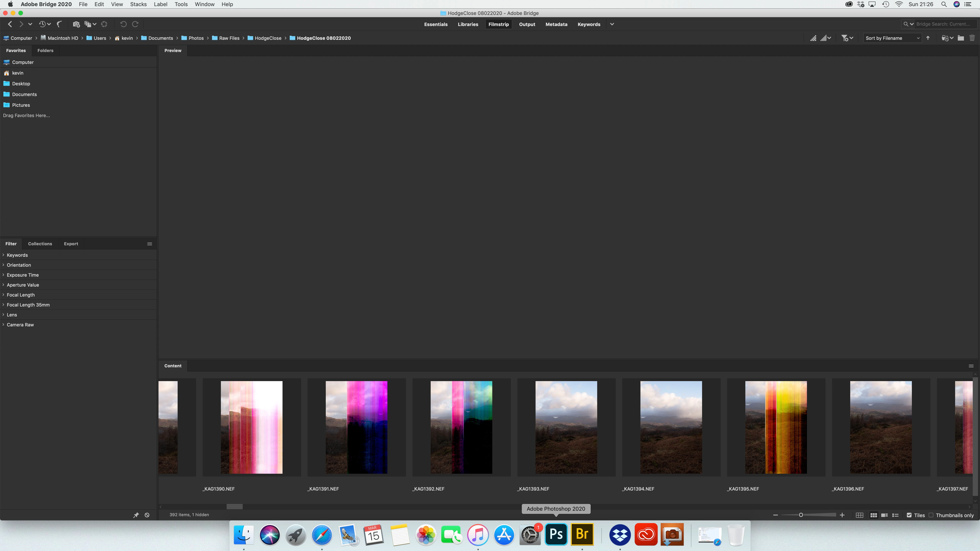Open the Sort by Filename dropdown

click(892, 38)
